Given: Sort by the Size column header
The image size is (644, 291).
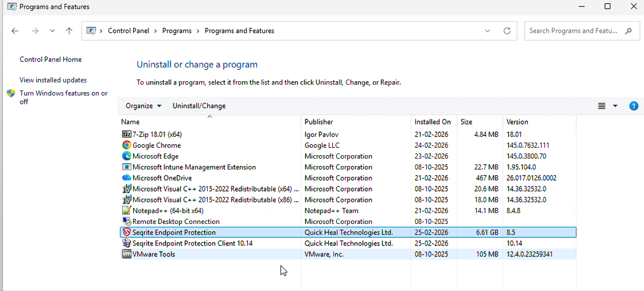Looking at the screenshot, I should pos(480,122).
